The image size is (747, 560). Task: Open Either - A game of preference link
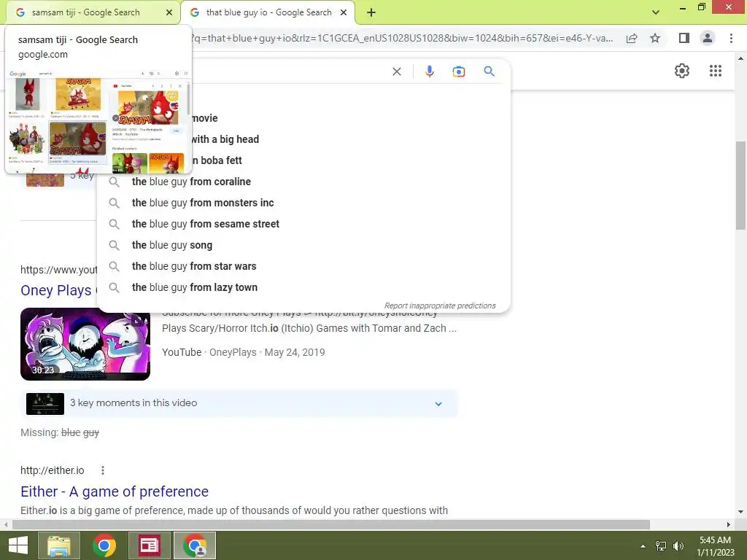[115, 491]
